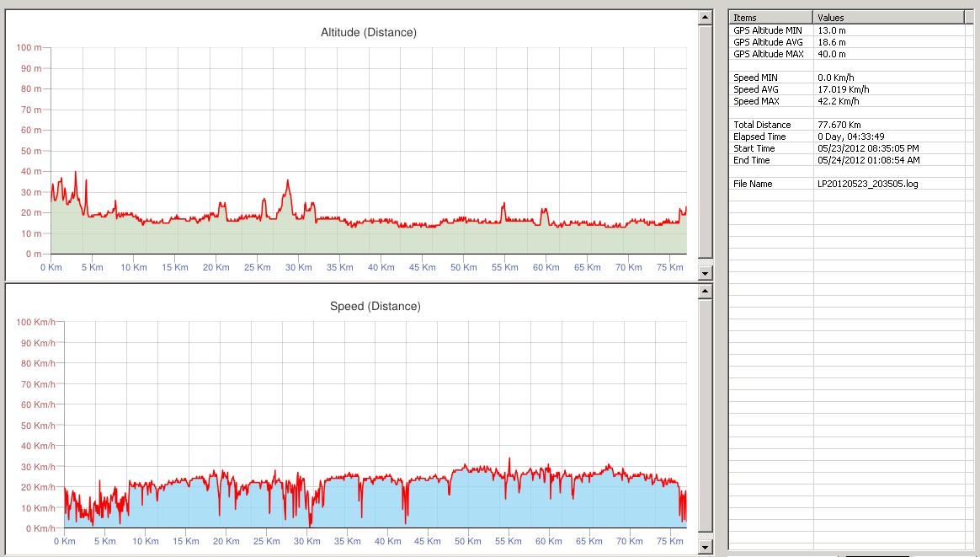
Task: Click the Values column header
Action: click(887, 17)
